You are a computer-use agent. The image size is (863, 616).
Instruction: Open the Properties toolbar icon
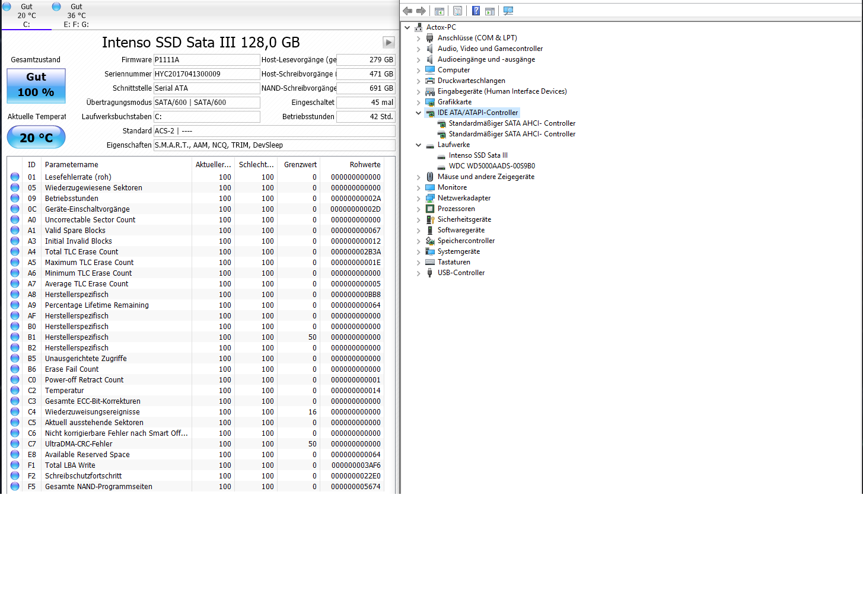coord(458,11)
